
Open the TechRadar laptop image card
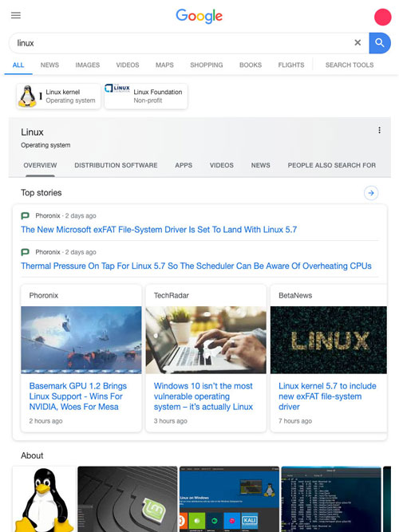(x=206, y=340)
